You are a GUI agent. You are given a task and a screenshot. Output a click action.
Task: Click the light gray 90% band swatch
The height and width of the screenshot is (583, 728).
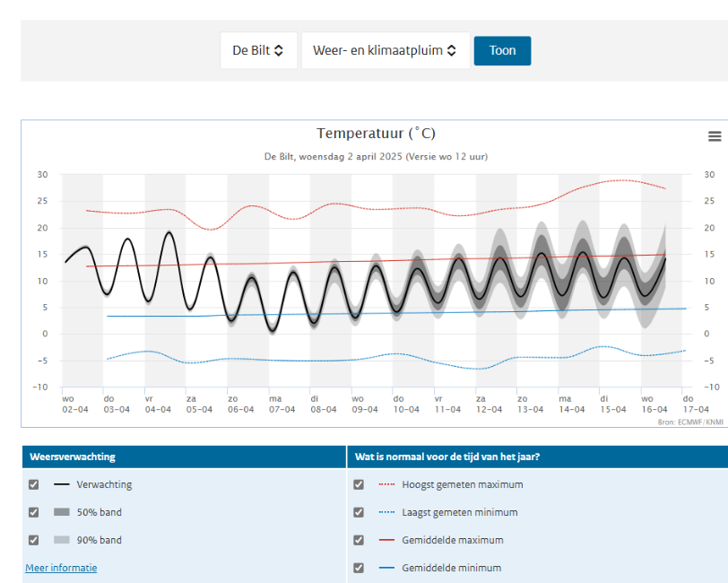click(x=62, y=540)
